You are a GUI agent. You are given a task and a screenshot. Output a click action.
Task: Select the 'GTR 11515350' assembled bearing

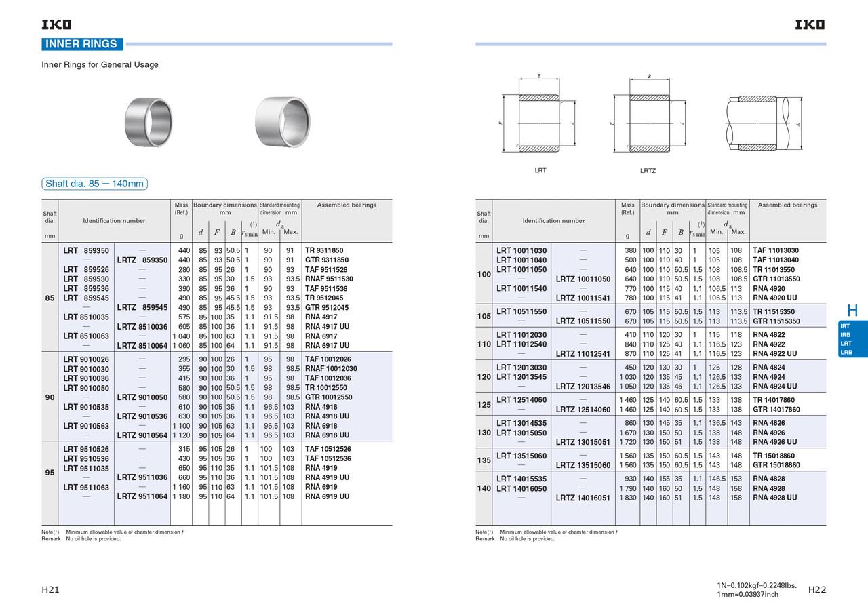776,321
